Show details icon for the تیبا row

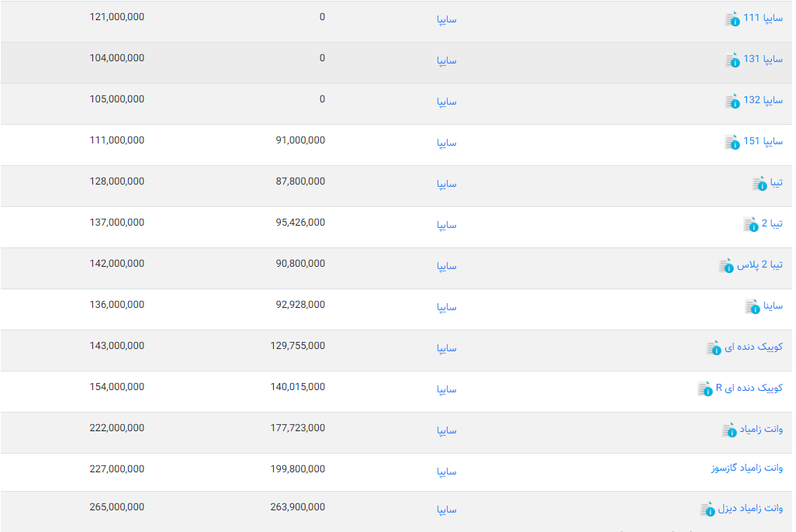(760, 184)
